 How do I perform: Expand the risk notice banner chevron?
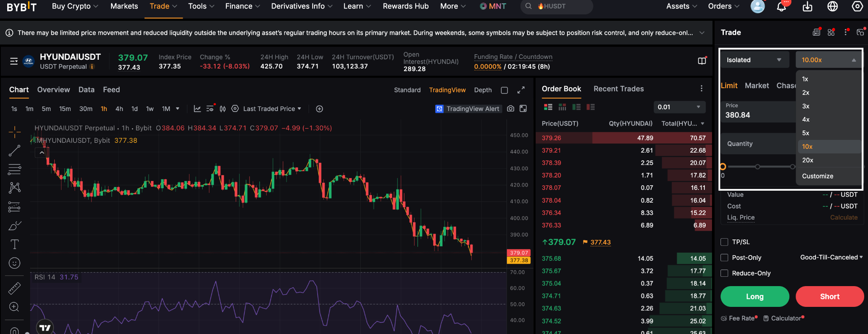click(702, 33)
